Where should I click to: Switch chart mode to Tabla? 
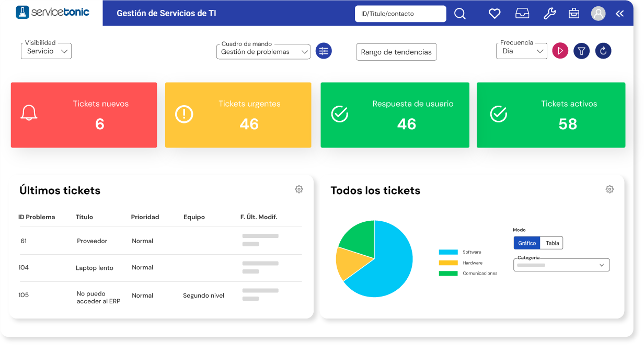(x=552, y=243)
